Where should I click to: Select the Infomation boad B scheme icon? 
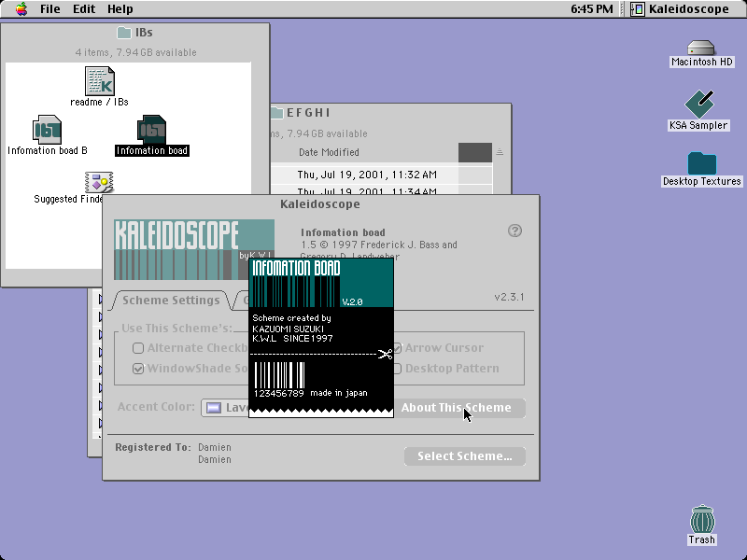47,130
